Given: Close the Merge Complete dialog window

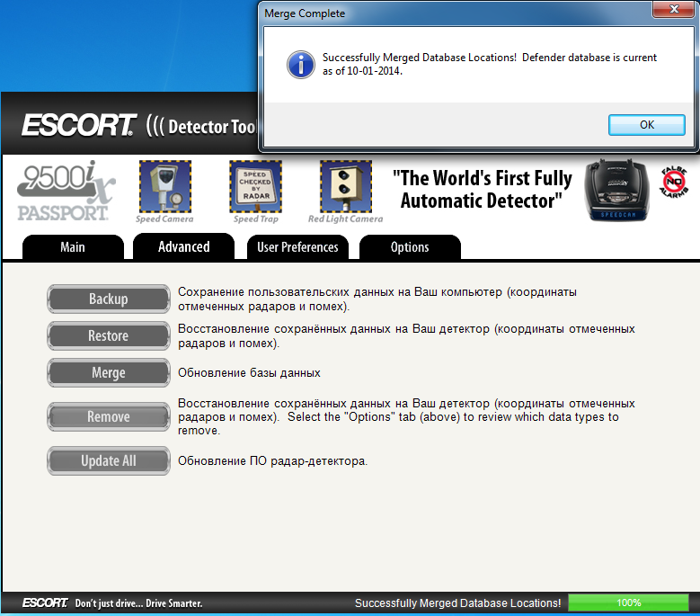Looking at the screenshot, I should point(672,13).
